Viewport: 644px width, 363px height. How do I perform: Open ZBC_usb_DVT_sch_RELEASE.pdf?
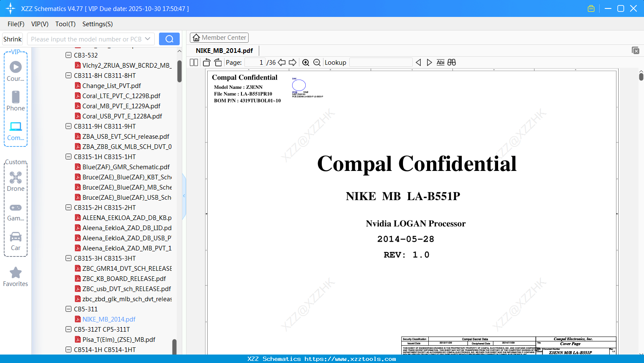pyautogui.click(x=123, y=289)
